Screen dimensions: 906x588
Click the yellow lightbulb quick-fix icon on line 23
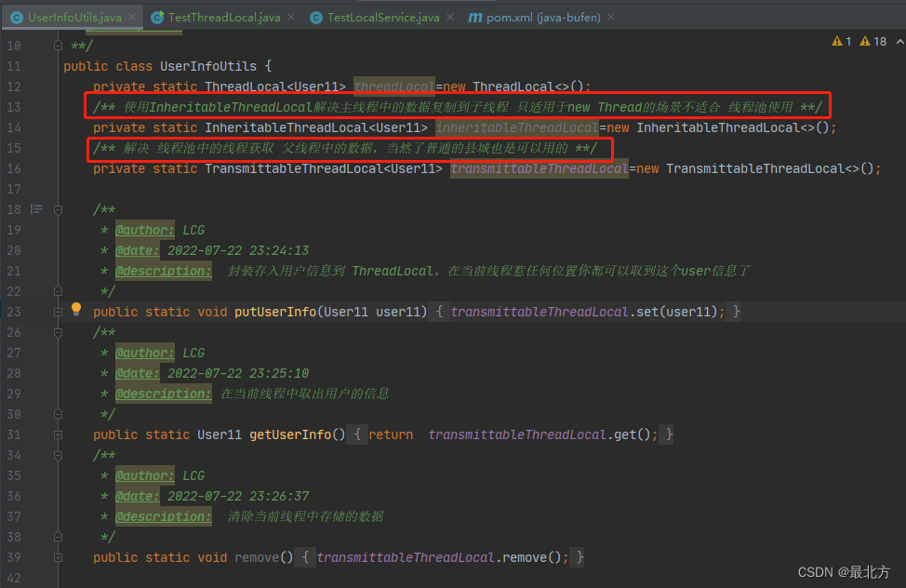point(76,309)
